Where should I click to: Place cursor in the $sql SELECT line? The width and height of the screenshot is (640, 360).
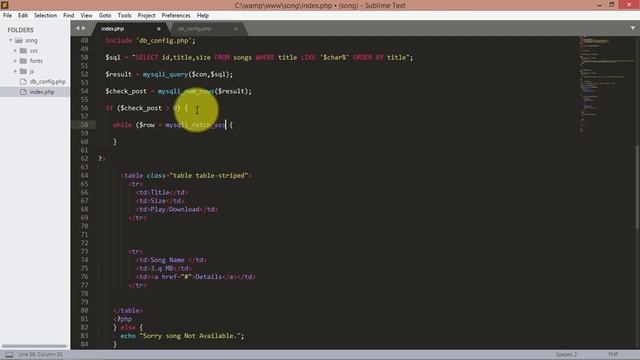(x=259, y=58)
